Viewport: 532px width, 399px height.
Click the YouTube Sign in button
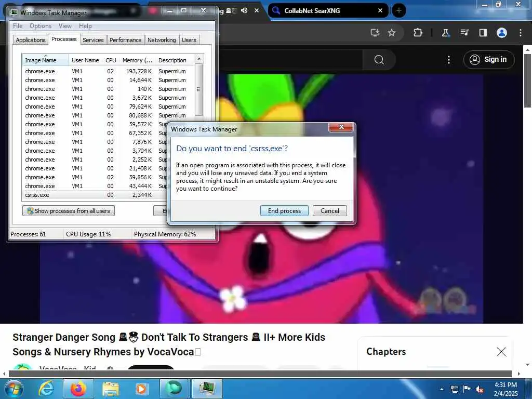(x=488, y=60)
